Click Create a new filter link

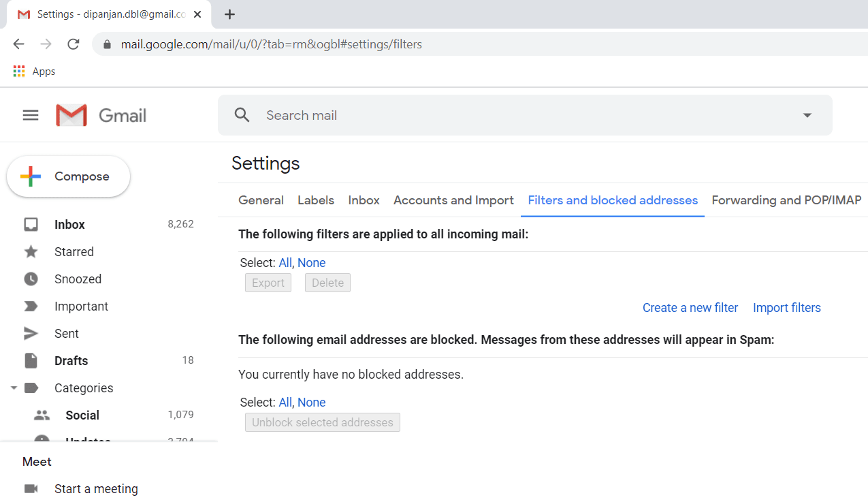pos(690,308)
